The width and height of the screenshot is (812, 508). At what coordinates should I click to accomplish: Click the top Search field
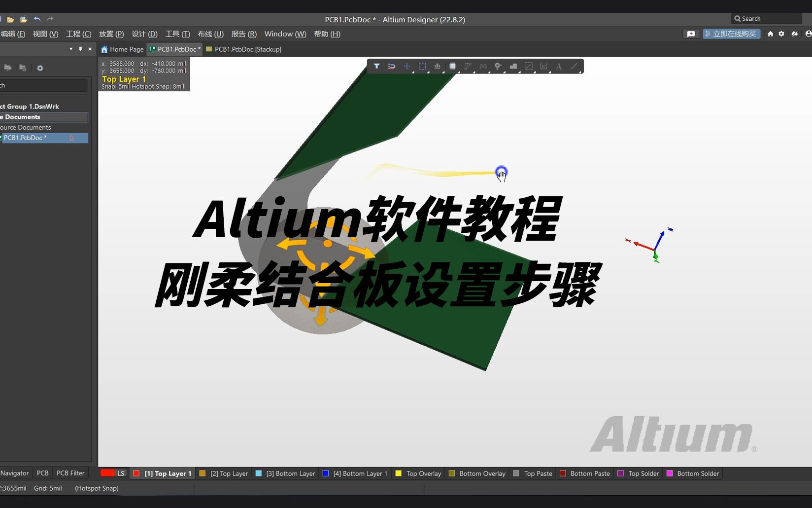pos(767,19)
